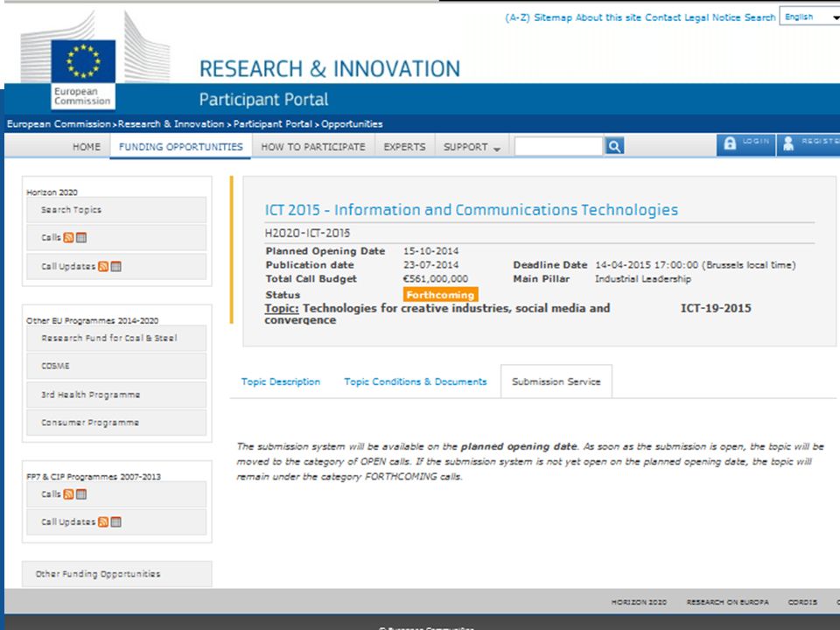Open RSS feed for FP7 & CIP Call Updates
This screenshot has height=630, width=840.
[x=103, y=521]
